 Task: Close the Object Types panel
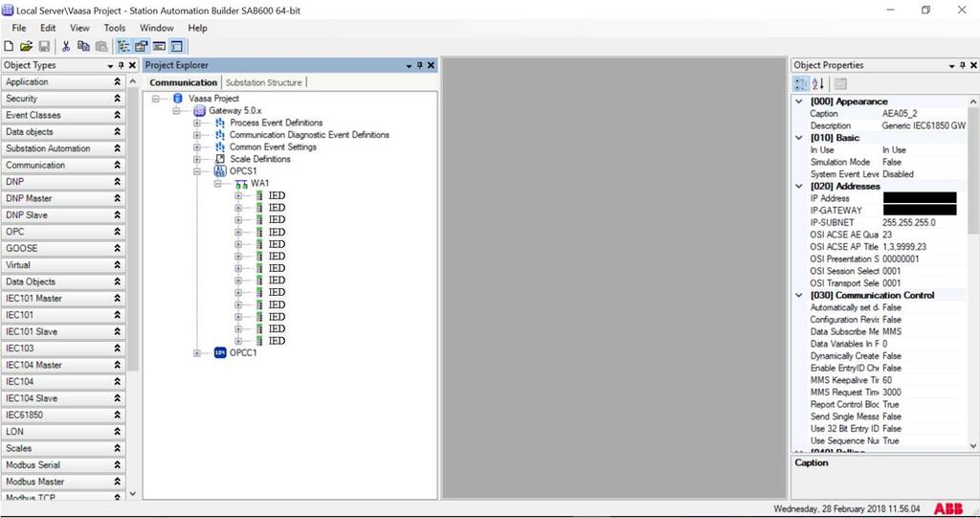click(x=132, y=65)
